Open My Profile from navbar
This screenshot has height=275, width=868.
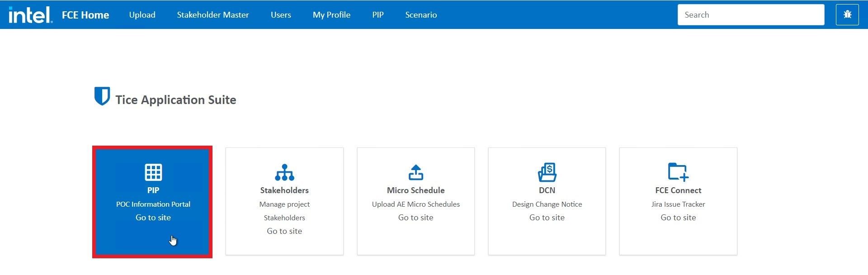331,15
